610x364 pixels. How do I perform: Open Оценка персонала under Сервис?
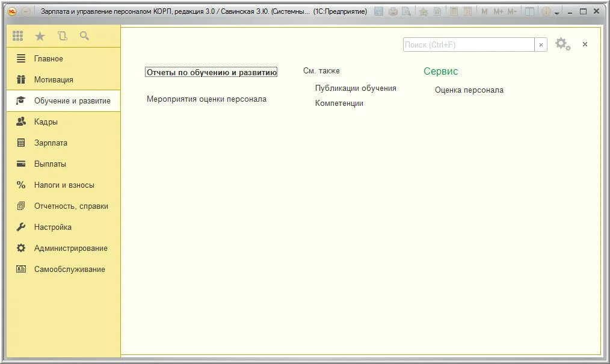(x=469, y=90)
